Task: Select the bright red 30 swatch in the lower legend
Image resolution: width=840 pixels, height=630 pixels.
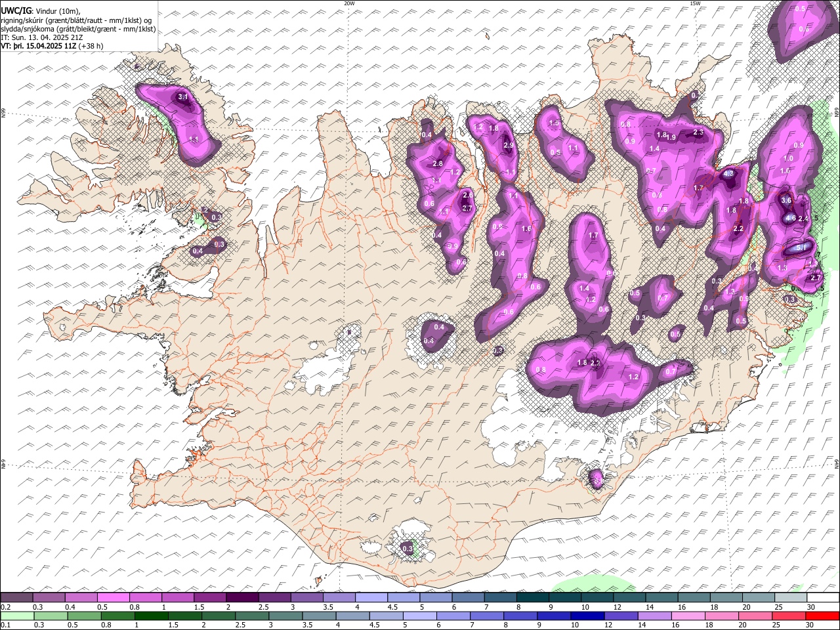Action: (x=822, y=616)
